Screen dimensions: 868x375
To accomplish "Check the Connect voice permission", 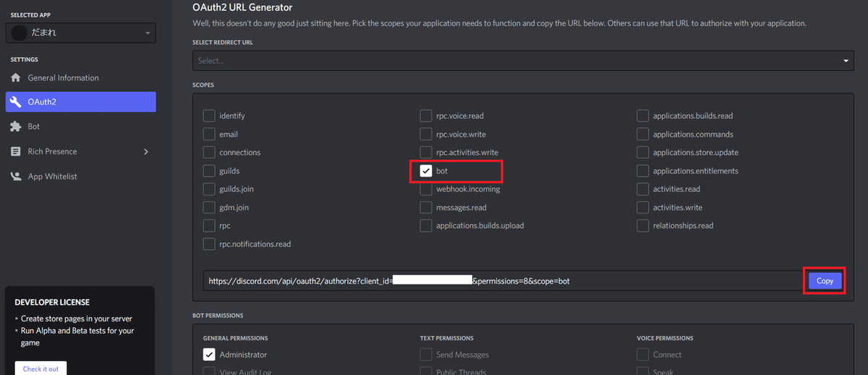I will (x=643, y=355).
